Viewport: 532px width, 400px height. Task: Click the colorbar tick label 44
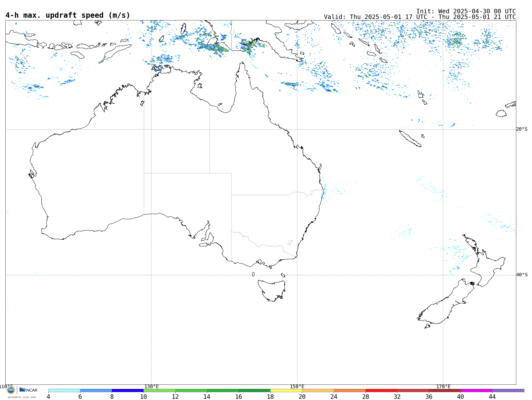492,397
